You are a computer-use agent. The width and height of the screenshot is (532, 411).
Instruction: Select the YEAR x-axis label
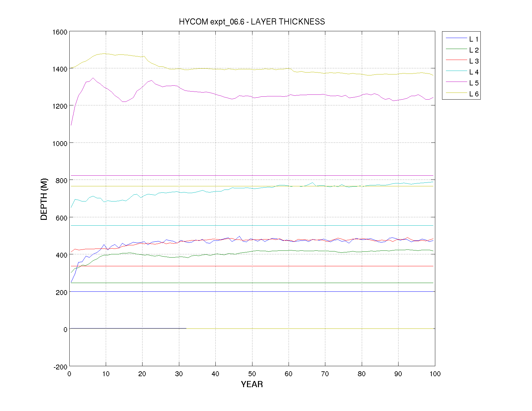(252, 384)
